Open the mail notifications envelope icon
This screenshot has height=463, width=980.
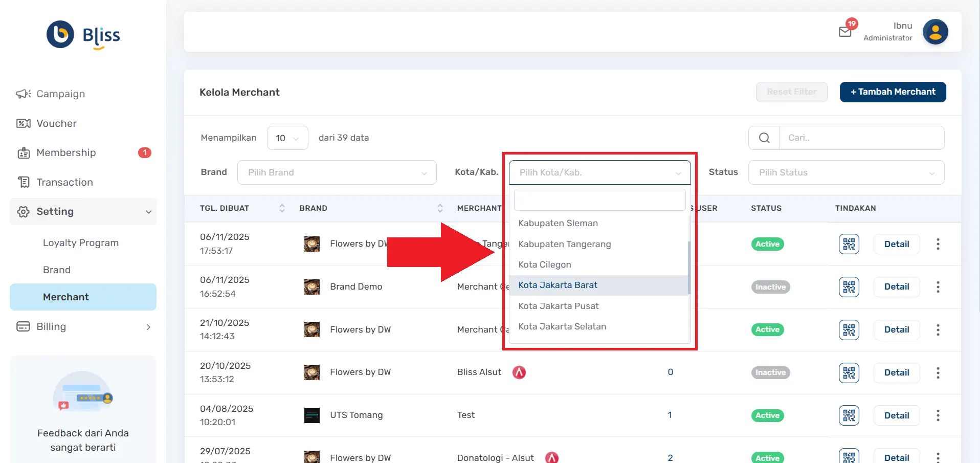[x=845, y=32]
